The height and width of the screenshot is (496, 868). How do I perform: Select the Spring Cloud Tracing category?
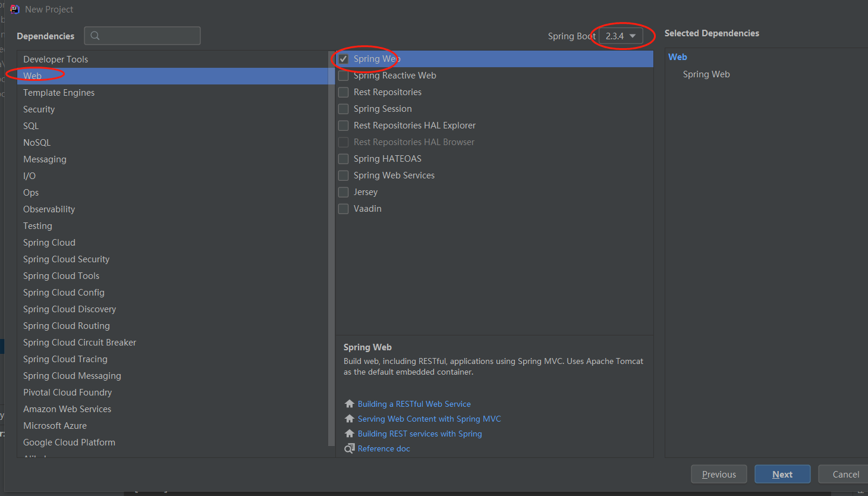pos(172,359)
